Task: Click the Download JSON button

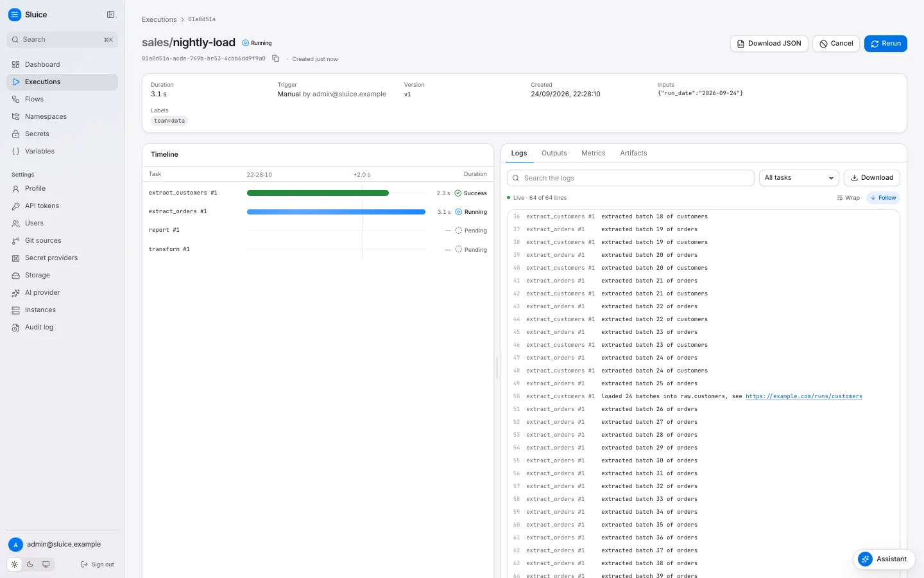Action: click(769, 44)
